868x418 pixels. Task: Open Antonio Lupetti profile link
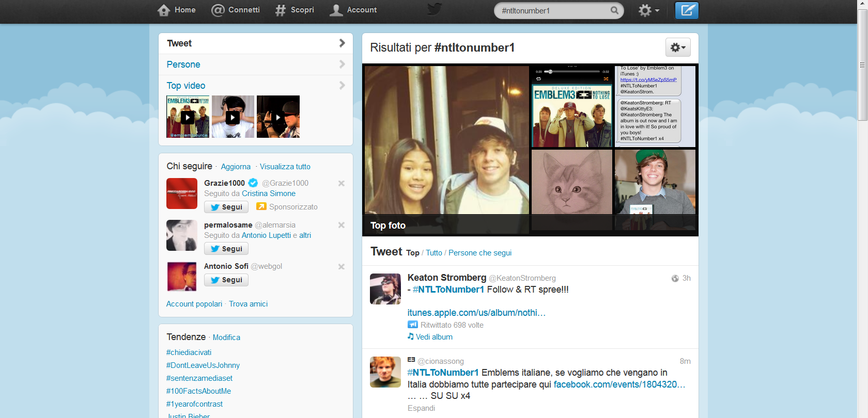(266, 235)
